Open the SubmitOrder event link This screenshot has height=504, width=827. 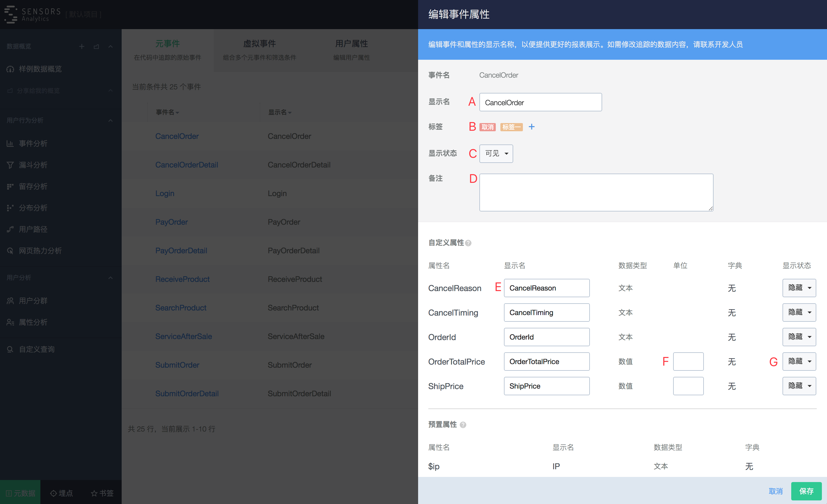click(x=177, y=365)
